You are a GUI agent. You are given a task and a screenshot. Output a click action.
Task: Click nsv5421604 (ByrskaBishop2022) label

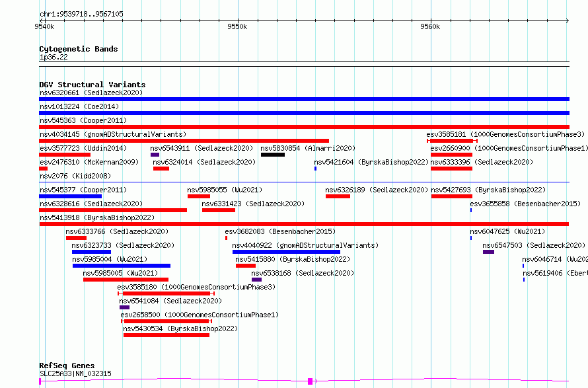(371, 162)
